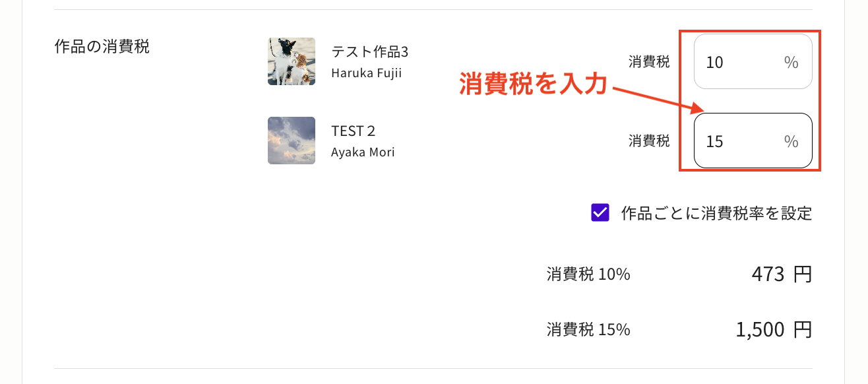This screenshot has width=868, height=384.
Task: Click the 1,500 円 tax amount
Action: coord(773,329)
